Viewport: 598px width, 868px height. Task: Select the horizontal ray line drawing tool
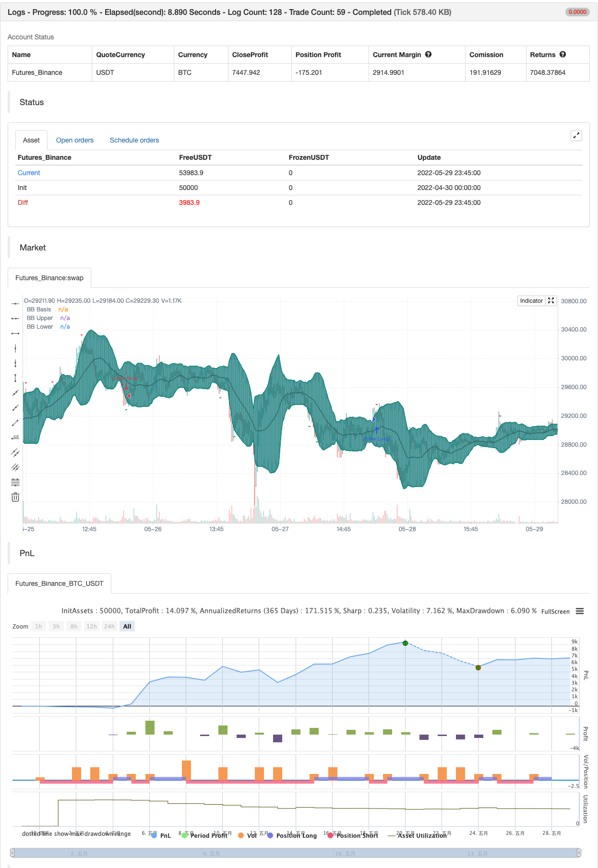click(x=15, y=319)
